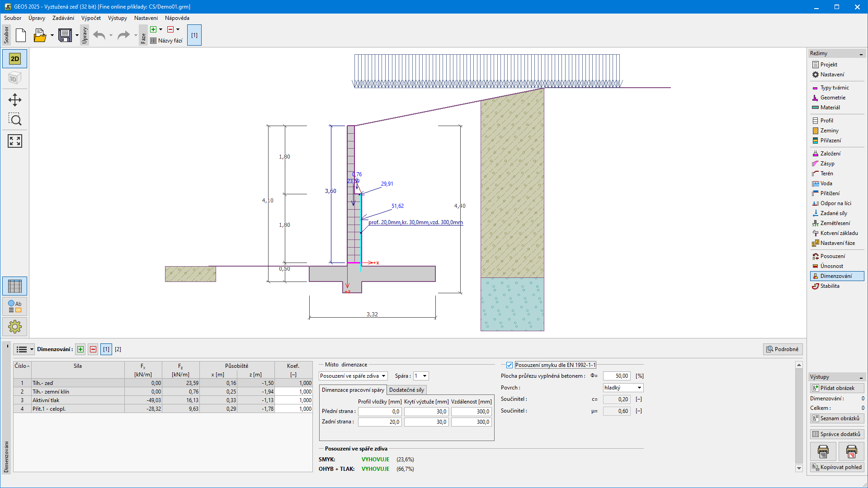Expand the Spára number dropdown
This screenshot has width=868, height=488.
(421, 376)
